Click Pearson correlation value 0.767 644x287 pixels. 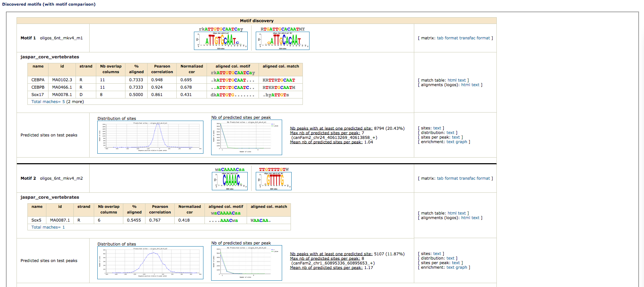point(155,220)
